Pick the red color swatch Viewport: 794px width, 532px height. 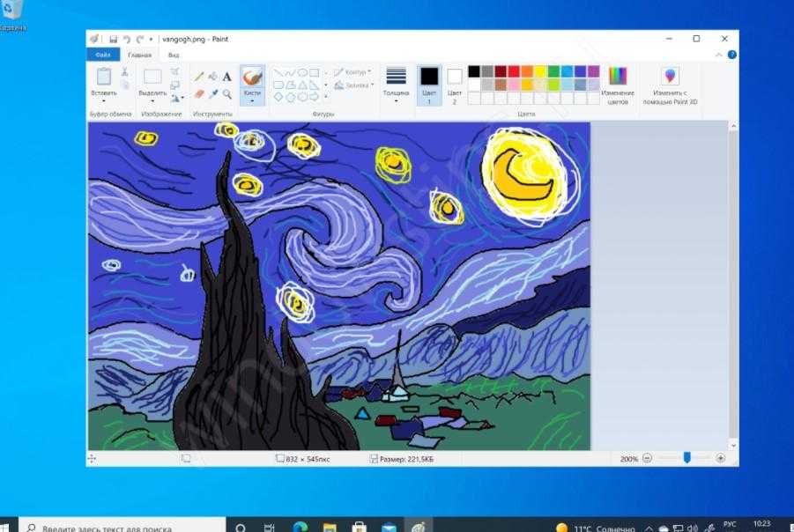[x=514, y=71]
